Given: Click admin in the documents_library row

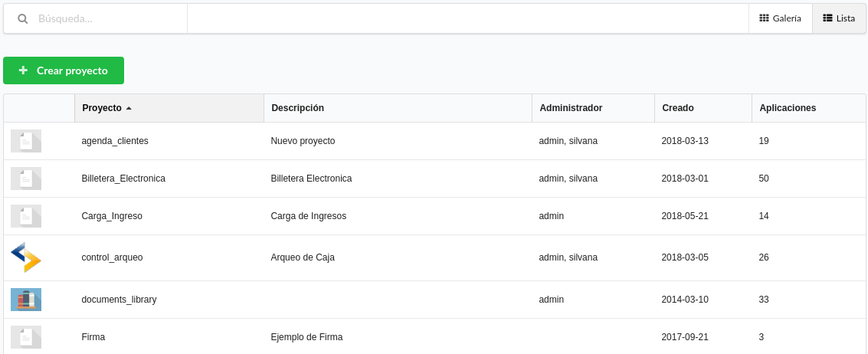Looking at the screenshot, I should 552,300.
